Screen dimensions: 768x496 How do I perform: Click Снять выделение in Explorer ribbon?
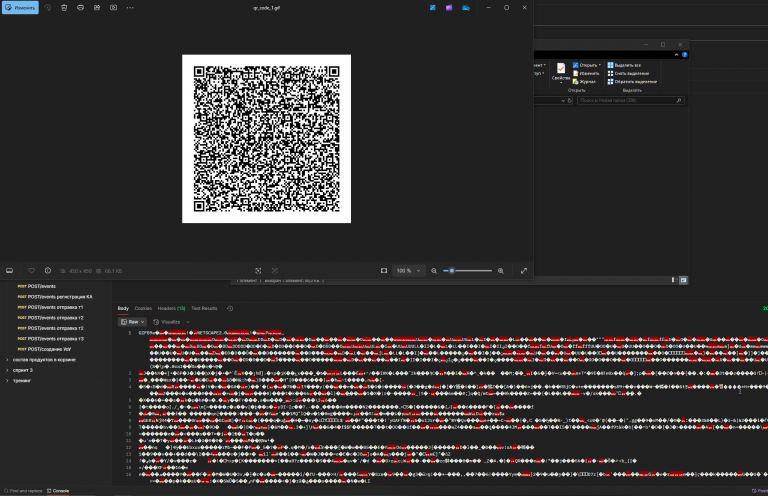628,73
